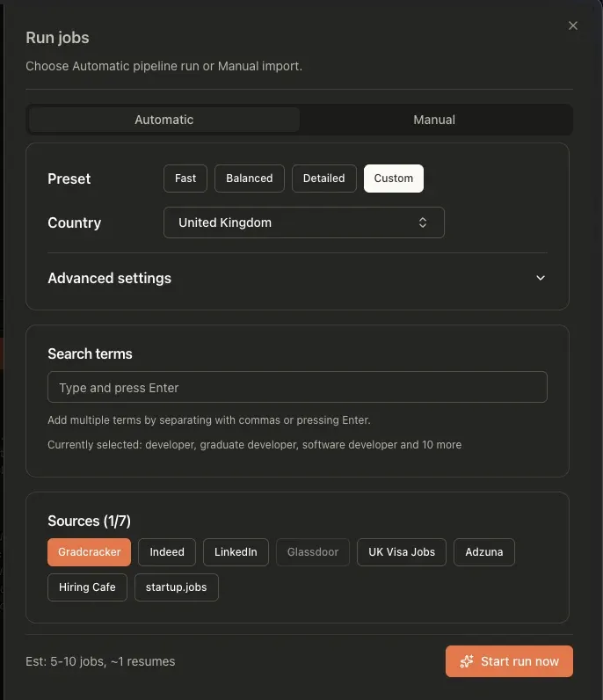
Task: Open the Country dropdown
Action: tap(304, 222)
